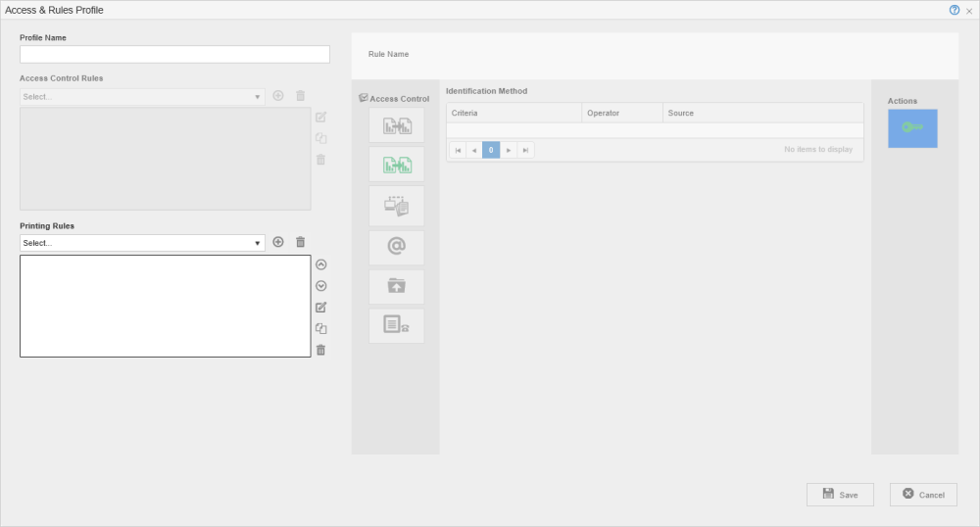Image resolution: width=980 pixels, height=527 pixels.
Task: Close the Access & Rules Profile dialog
Action: click(969, 11)
